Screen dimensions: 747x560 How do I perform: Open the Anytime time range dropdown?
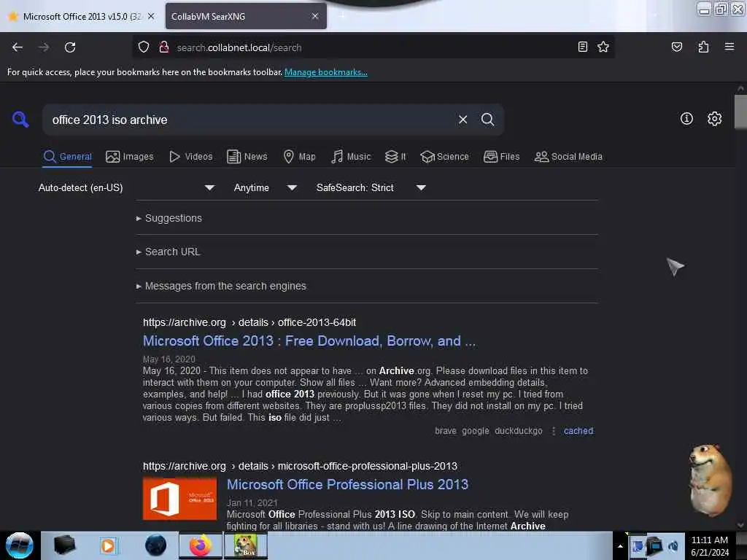click(266, 187)
